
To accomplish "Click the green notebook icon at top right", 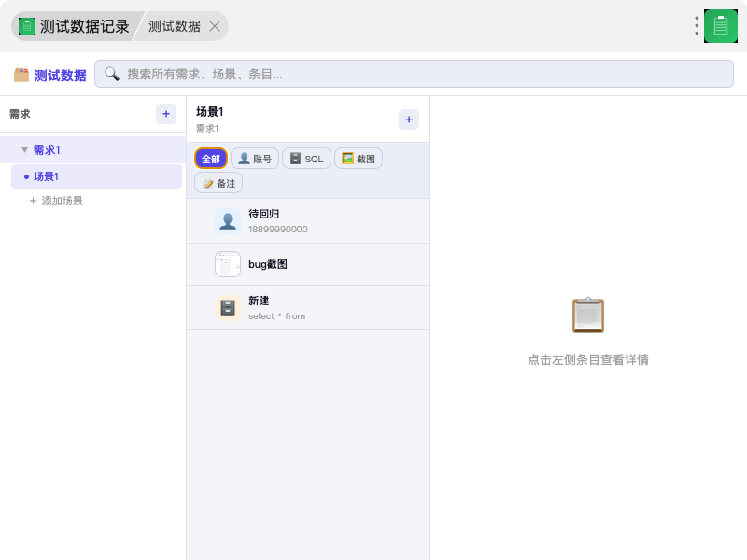I will coord(720,26).
